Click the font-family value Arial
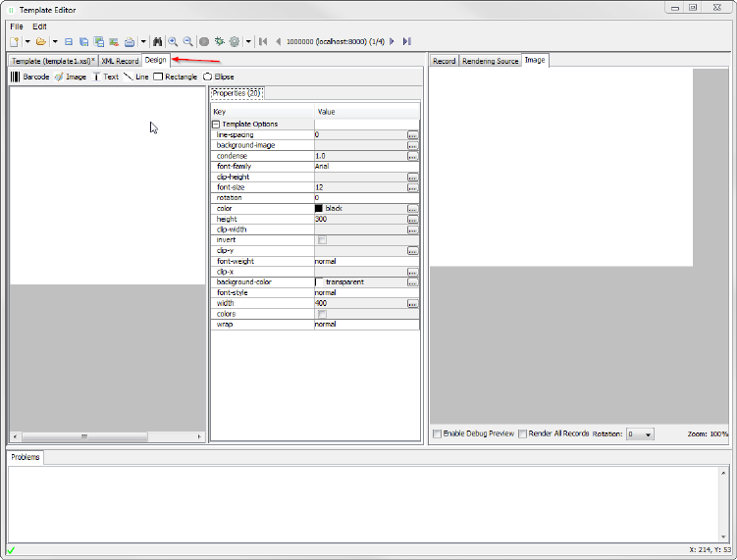This screenshot has width=737, height=560. pyautogui.click(x=322, y=167)
